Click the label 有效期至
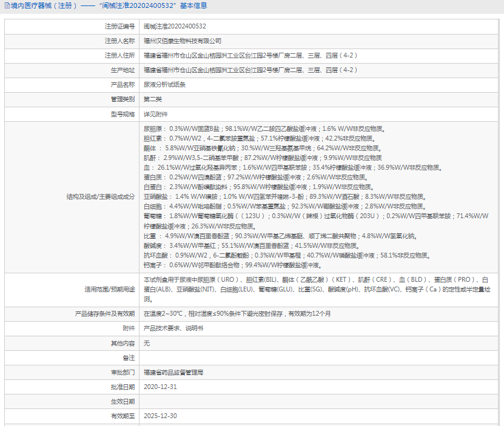This screenshot has width=504, height=426. coord(123,416)
